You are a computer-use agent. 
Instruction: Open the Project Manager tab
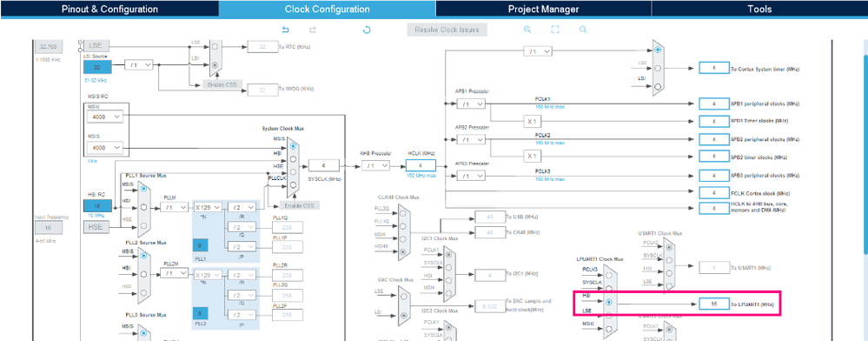pos(544,9)
